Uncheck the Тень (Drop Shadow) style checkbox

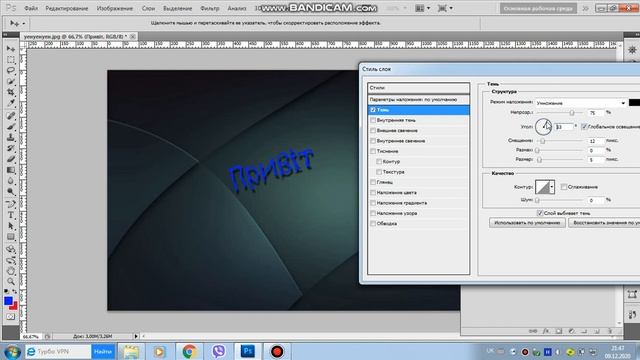click(x=373, y=110)
